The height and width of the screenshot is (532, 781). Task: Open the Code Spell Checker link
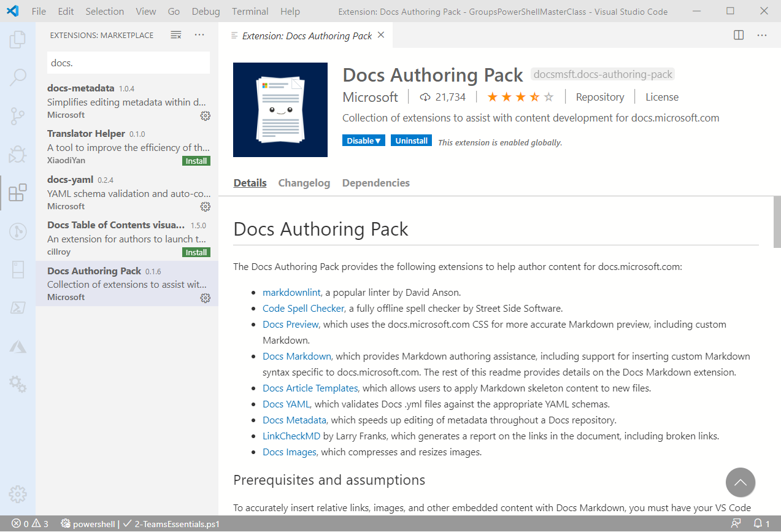(x=303, y=308)
